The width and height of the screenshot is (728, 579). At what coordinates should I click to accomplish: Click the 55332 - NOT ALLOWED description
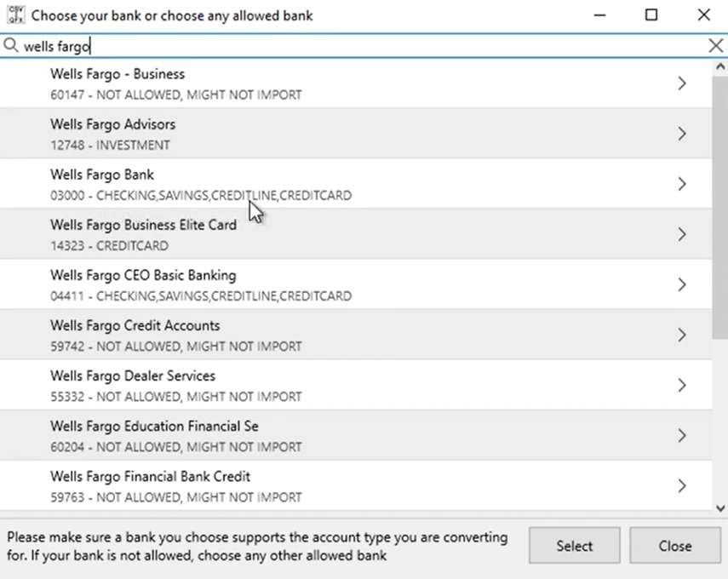click(176, 397)
